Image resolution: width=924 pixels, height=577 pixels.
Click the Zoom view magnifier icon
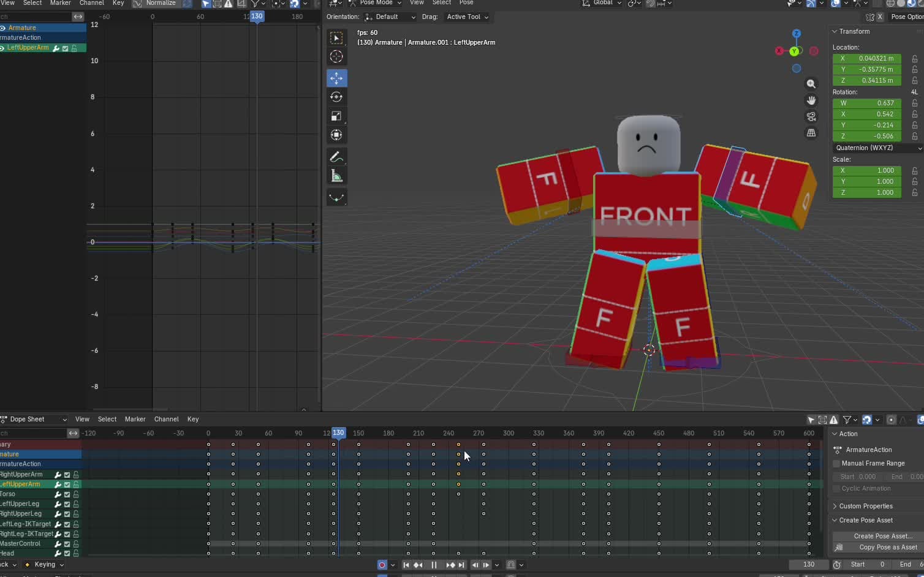coord(811,84)
